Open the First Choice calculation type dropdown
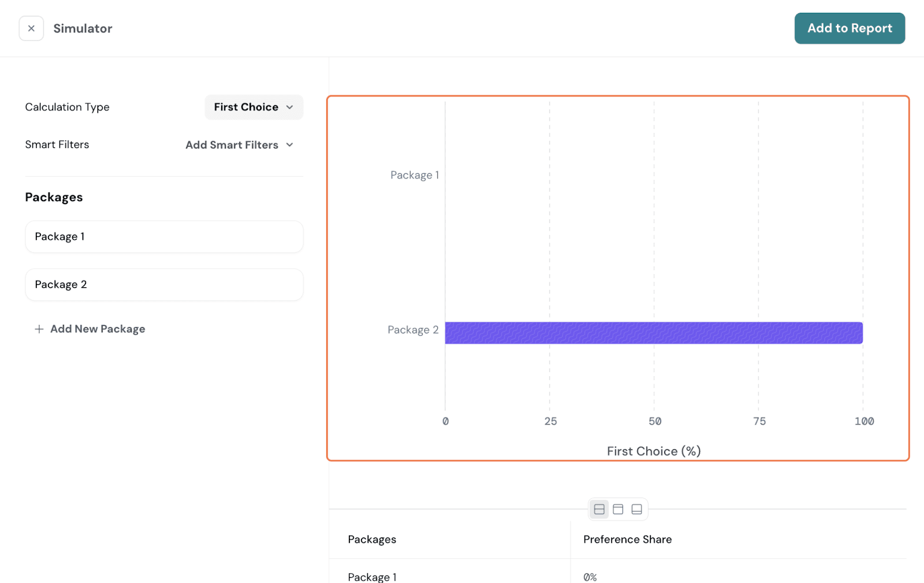This screenshot has height=583, width=924. pyautogui.click(x=254, y=107)
